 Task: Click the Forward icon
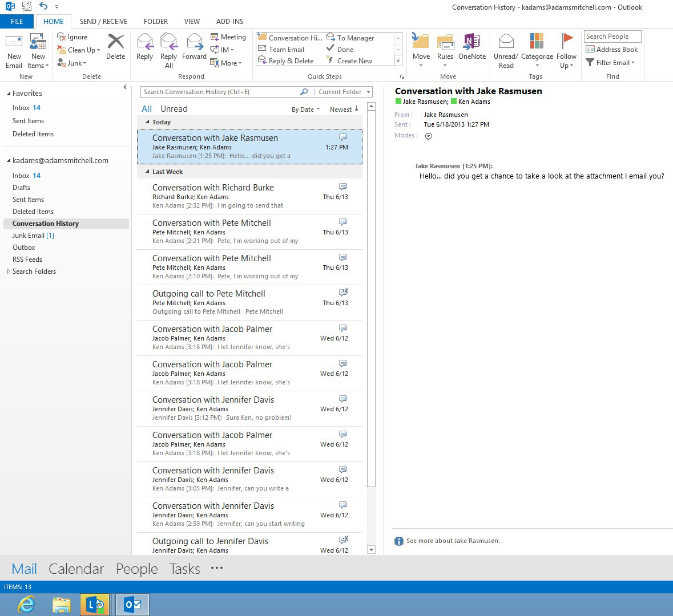tap(195, 42)
